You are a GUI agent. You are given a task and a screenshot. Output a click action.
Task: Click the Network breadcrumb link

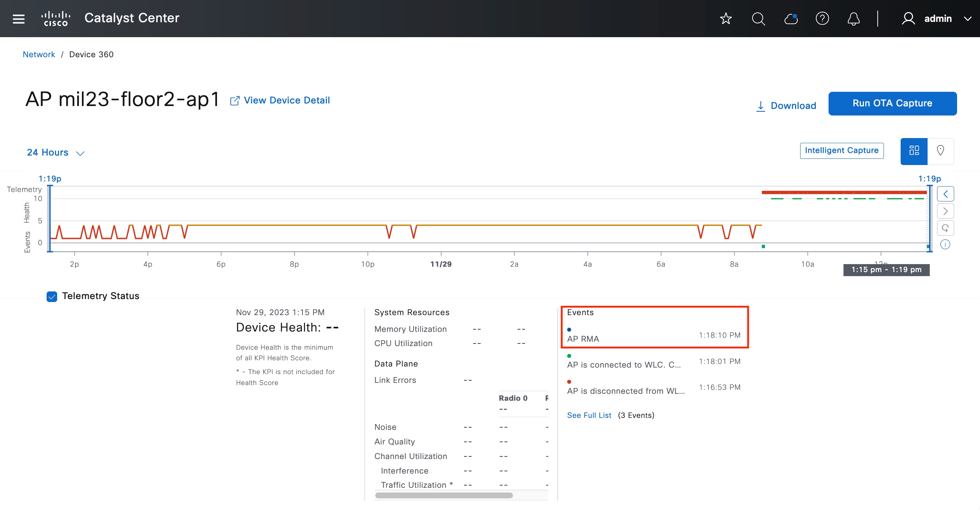[x=39, y=54]
